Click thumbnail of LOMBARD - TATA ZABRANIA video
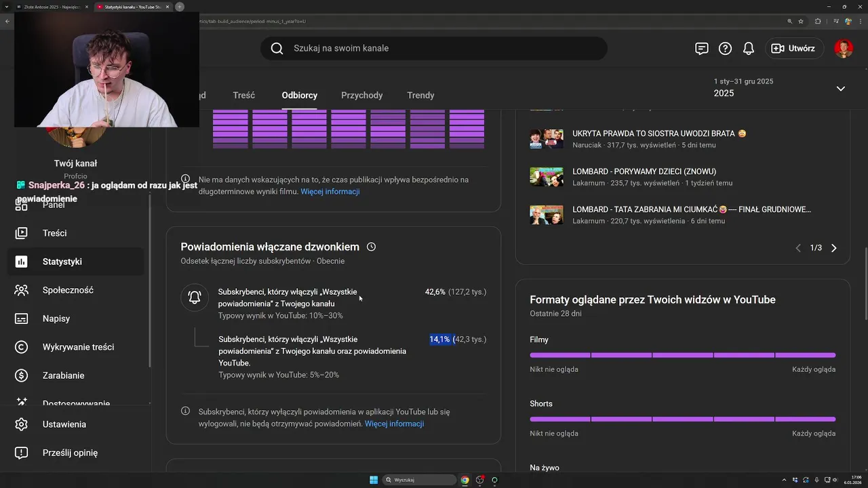The image size is (868, 488). [x=547, y=214]
